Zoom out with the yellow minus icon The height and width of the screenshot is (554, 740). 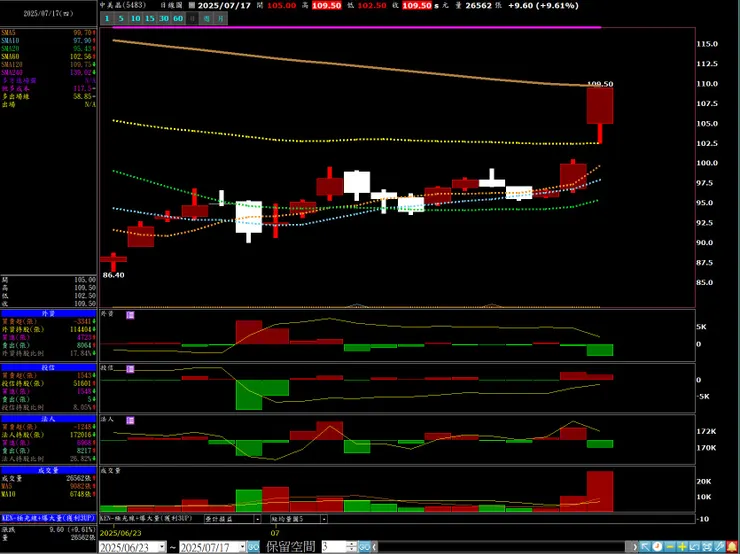[x=670, y=547]
